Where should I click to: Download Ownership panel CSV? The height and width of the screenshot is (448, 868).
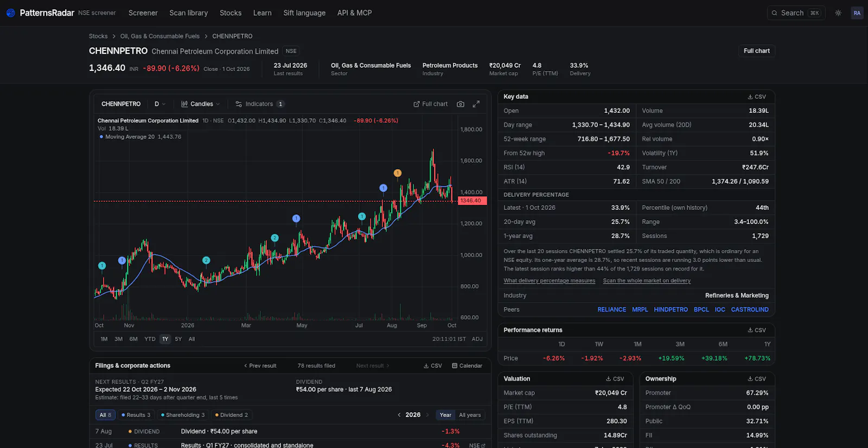(x=757, y=379)
